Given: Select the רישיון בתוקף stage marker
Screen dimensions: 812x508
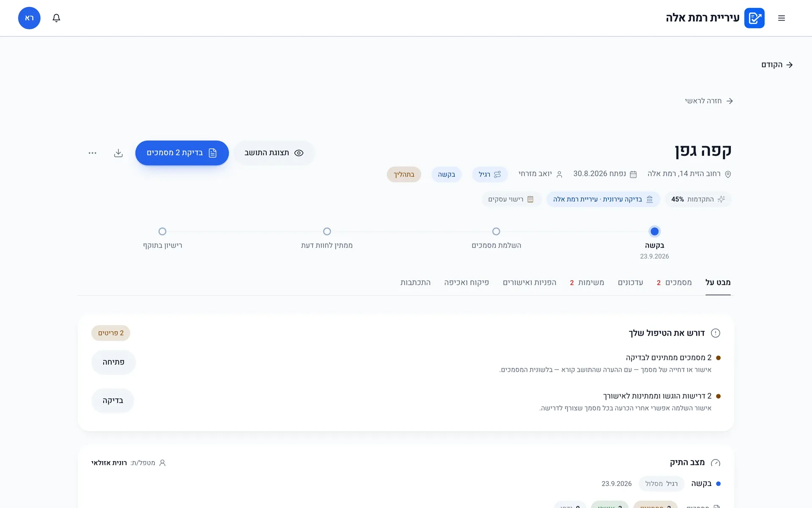Looking at the screenshot, I should (162, 232).
